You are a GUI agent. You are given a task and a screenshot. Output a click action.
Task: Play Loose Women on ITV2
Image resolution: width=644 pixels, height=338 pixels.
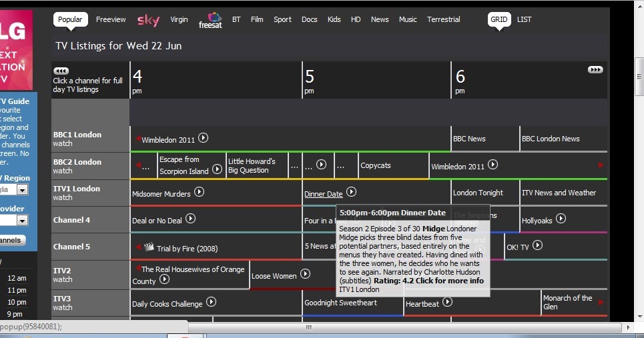305,274
